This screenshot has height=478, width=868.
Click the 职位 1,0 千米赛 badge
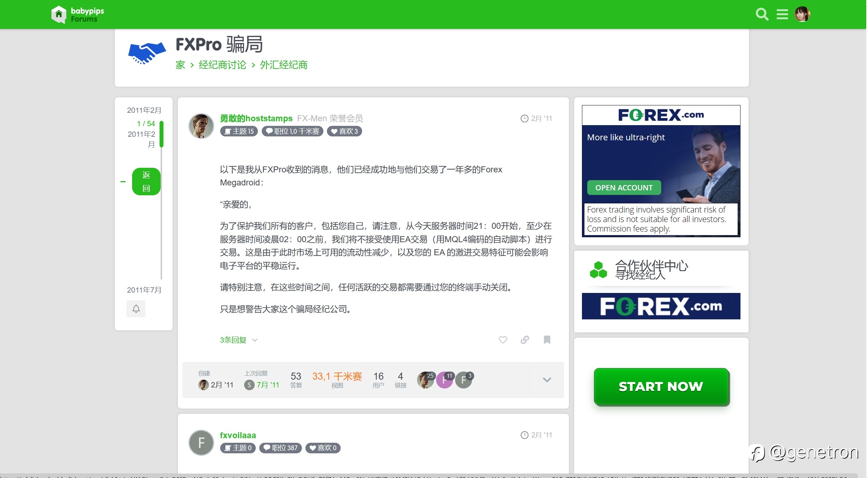point(292,131)
